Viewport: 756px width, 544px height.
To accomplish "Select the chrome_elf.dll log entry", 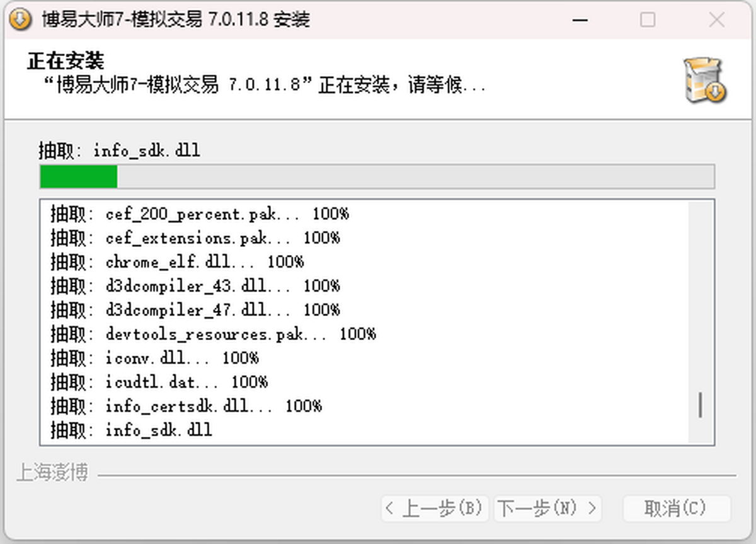I will tap(176, 262).
